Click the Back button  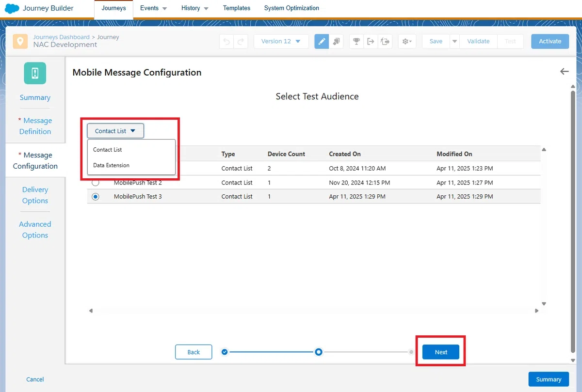[x=194, y=352]
